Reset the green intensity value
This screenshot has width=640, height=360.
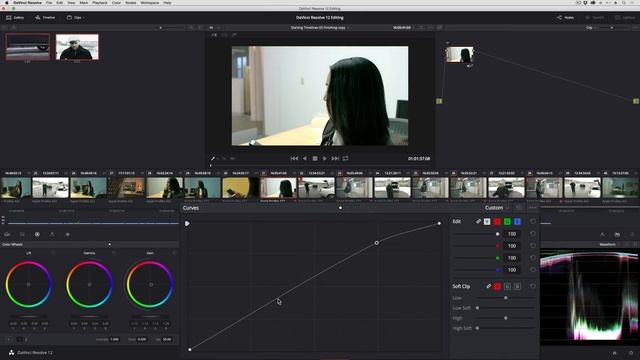533,258
